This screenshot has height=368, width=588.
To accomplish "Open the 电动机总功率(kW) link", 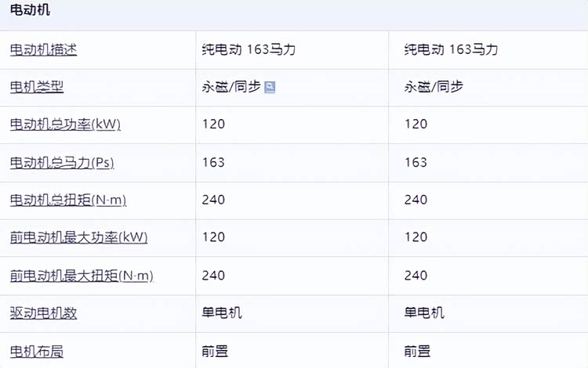I will 64,124.
